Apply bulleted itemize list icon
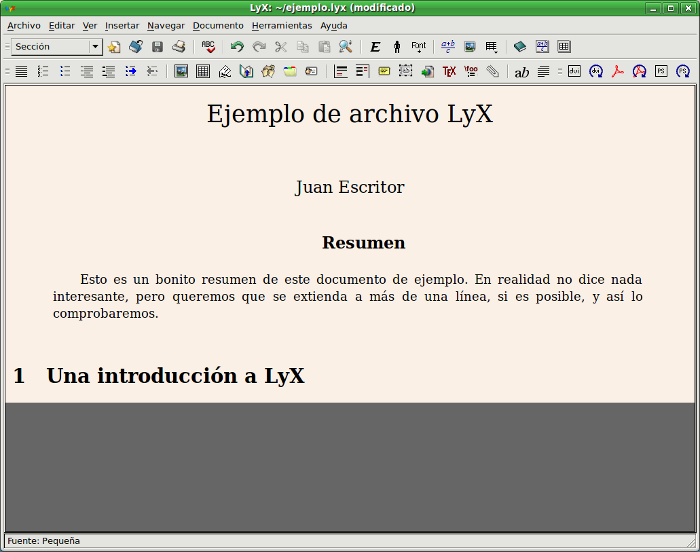This screenshot has width=700, height=552. click(x=65, y=71)
